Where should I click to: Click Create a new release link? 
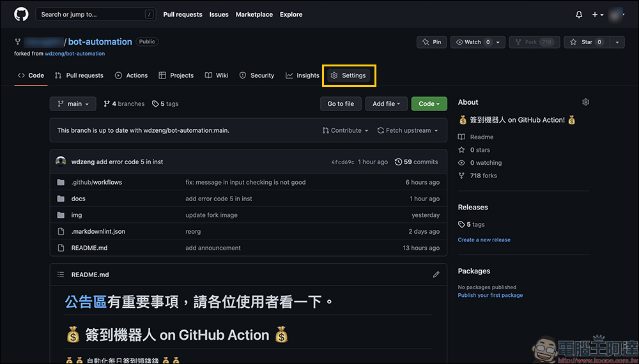pos(484,240)
